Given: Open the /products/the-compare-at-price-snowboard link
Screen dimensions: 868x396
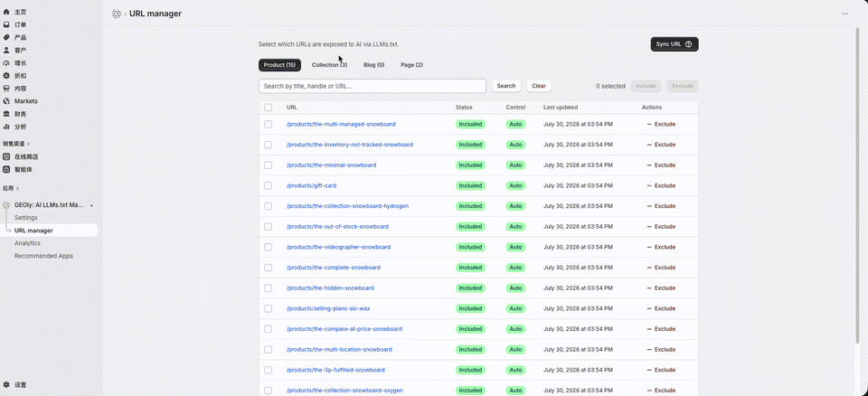Looking at the screenshot, I should pyautogui.click(x=344, y=329).
